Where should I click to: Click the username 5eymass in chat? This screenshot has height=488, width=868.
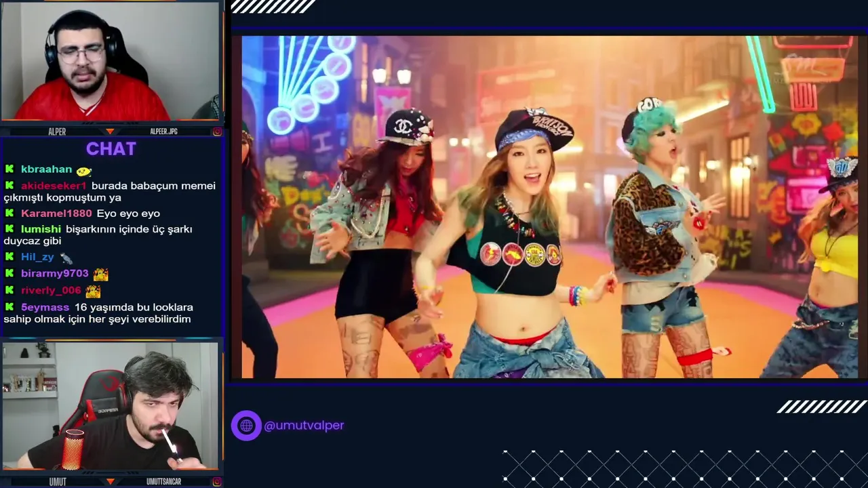tap(45, 308)
